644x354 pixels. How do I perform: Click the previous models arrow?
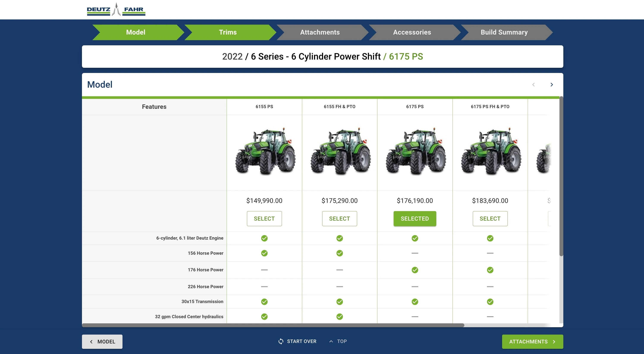(x=533, y=85)
